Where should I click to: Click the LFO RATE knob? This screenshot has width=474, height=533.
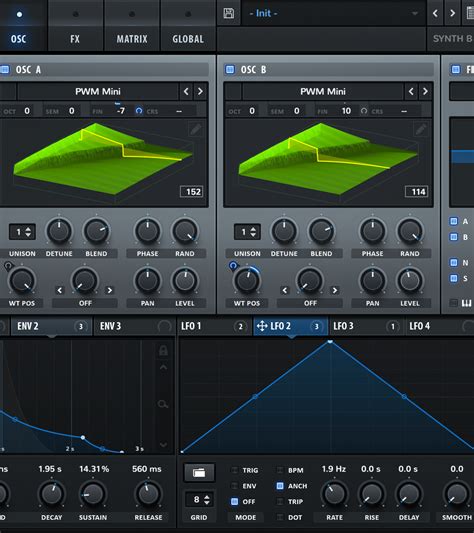[335, 494]
